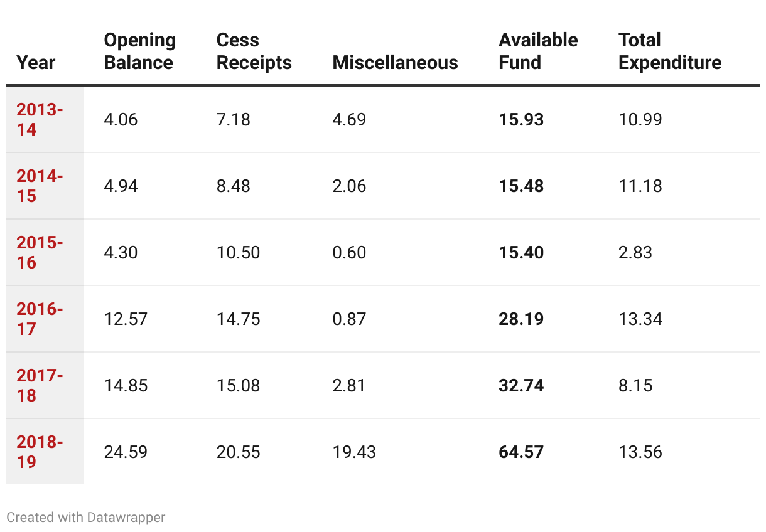Viewport: 766px width, 532px height.
Task: Click the 2014-15 year row label
Action: (40, 186)
